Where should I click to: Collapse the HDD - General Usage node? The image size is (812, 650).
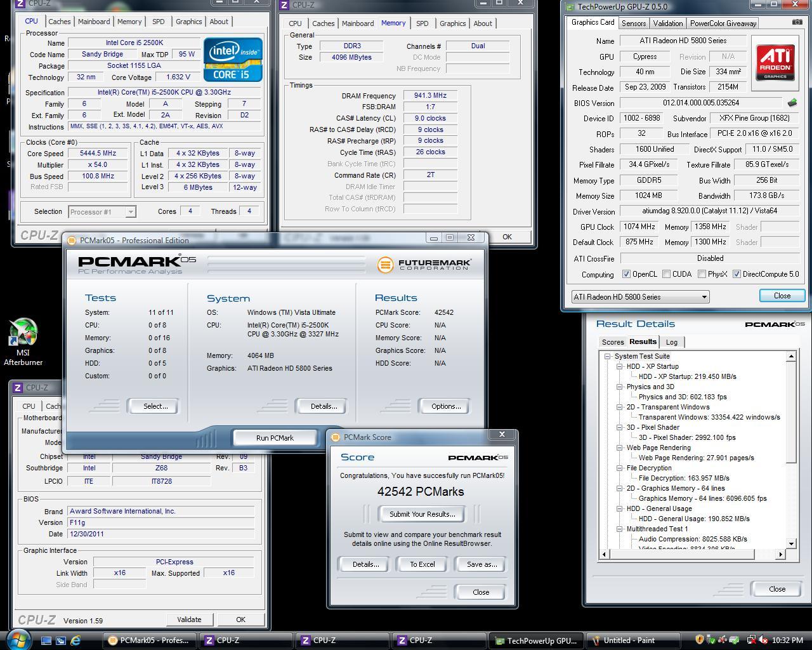[619, 508]
